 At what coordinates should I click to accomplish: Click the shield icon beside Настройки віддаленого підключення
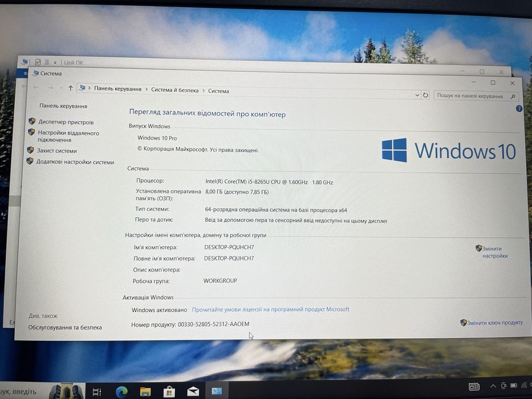pyautogui.click(x=31, y=132)
